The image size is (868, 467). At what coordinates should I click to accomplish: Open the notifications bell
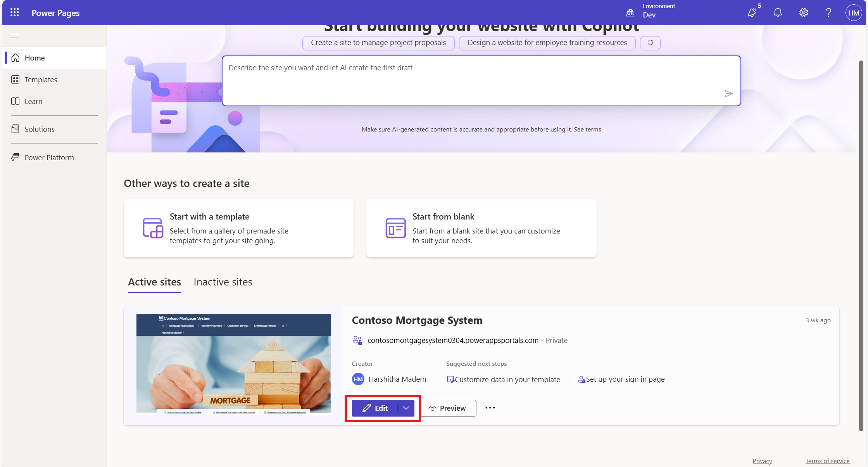[x=778, y=13]
